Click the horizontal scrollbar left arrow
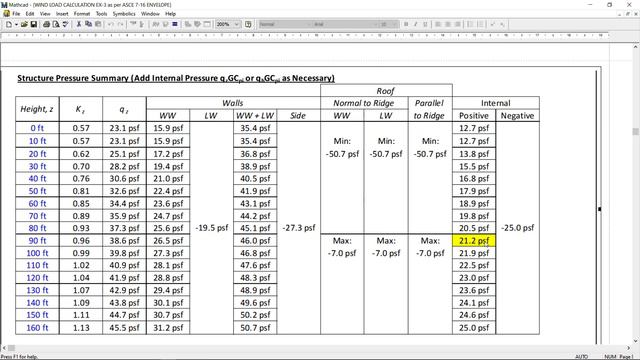640x360 pixels. 4,348
